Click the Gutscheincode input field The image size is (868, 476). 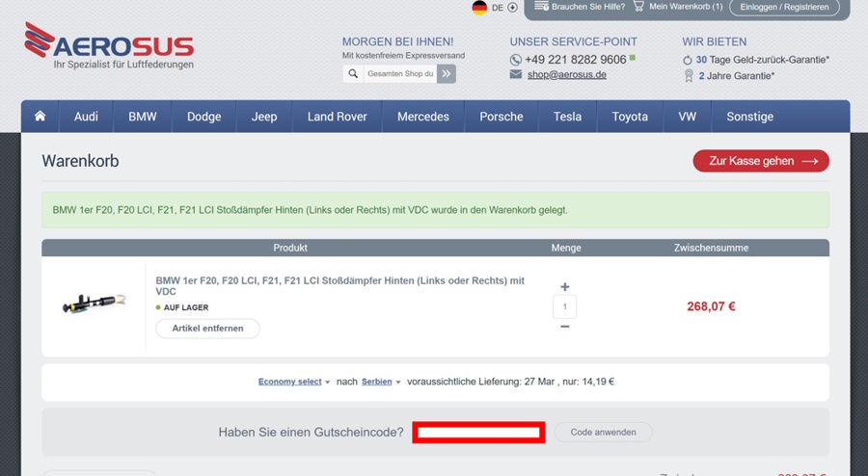(x=478, y=433)
